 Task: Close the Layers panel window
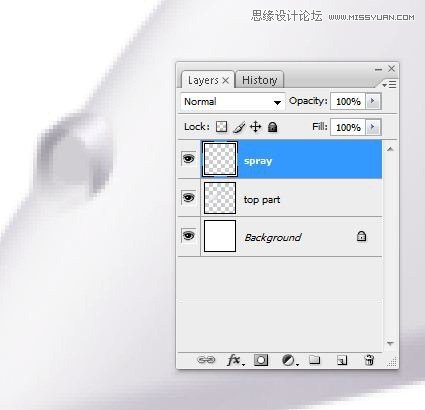pyautogui.click(x=391, y=69)
